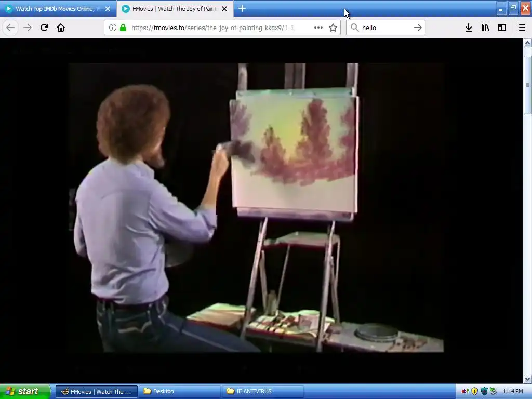This screenshot has height=399, width=532.
Task: Click the eBay system tray icon
Action: pos(465,391)
